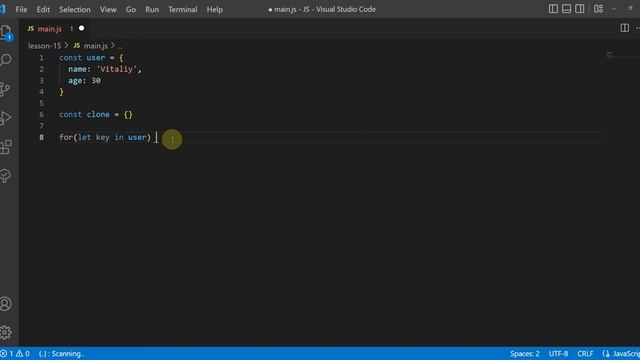Open the Selection menu
The height and width of the screenshot is (360, 640).
pos(75,9)
